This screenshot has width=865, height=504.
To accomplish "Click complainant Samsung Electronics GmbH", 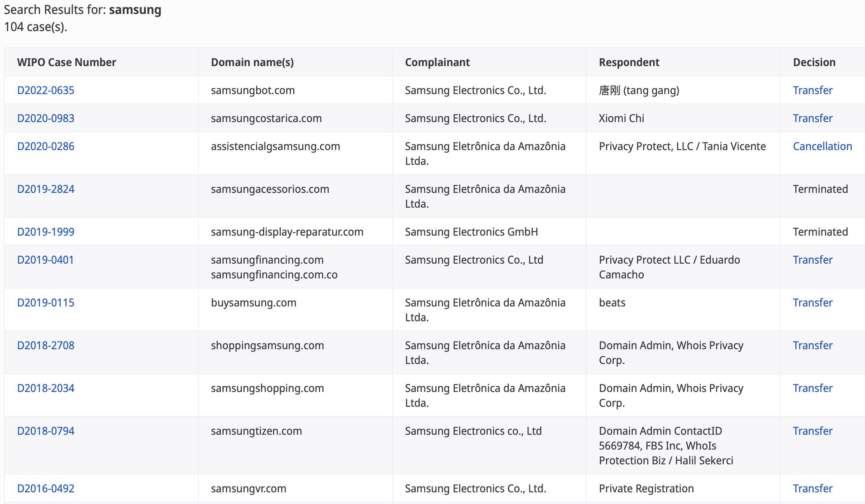I will pos(471,232).
